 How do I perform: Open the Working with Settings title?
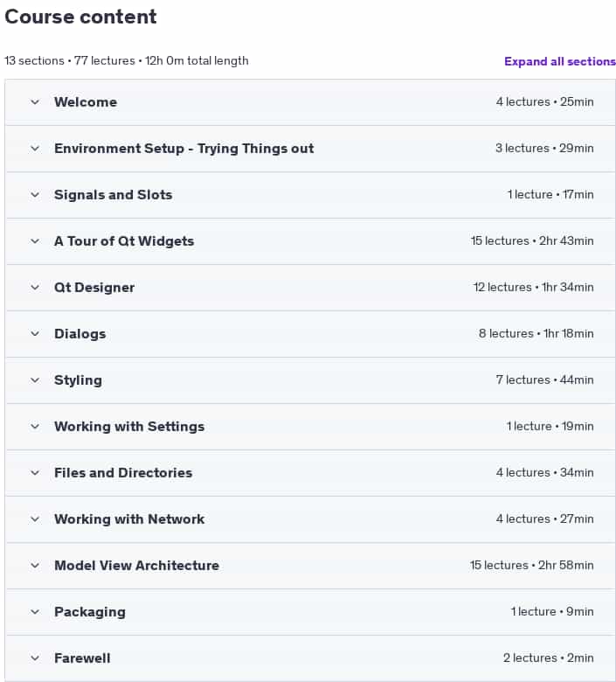[129, 427]
